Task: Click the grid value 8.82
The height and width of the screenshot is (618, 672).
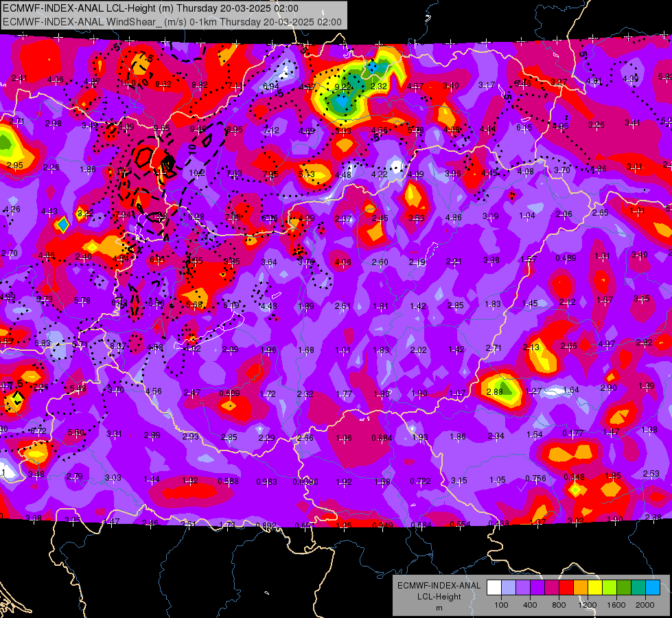Action: point(200,85)
